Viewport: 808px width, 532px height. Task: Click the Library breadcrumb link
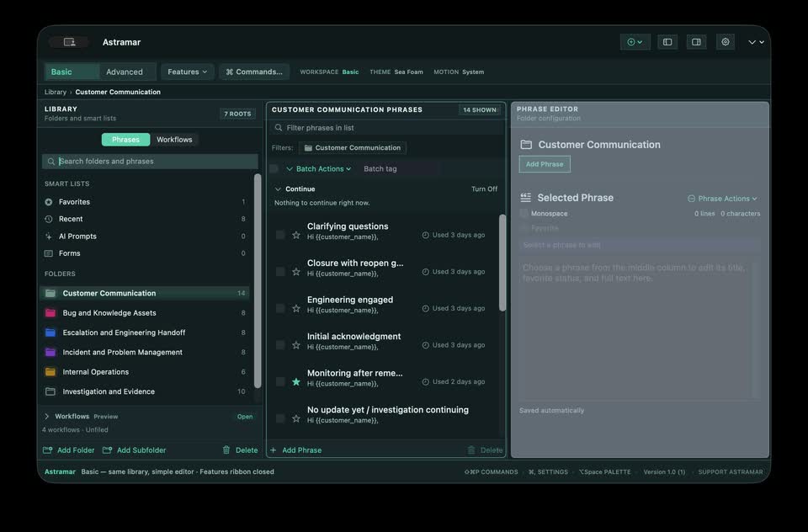pyautogui.click(x=56, y=93)
